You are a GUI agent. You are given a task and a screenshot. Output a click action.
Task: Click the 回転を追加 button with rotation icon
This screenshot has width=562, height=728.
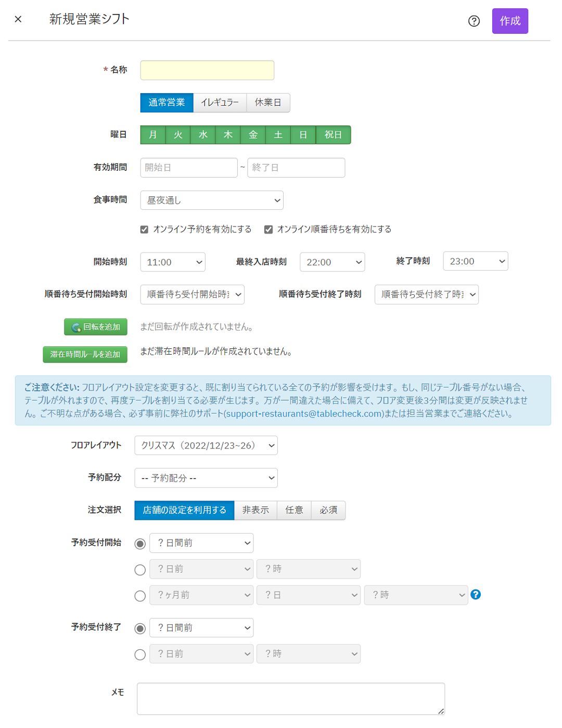pyautogui.click(x=96, y=327)
